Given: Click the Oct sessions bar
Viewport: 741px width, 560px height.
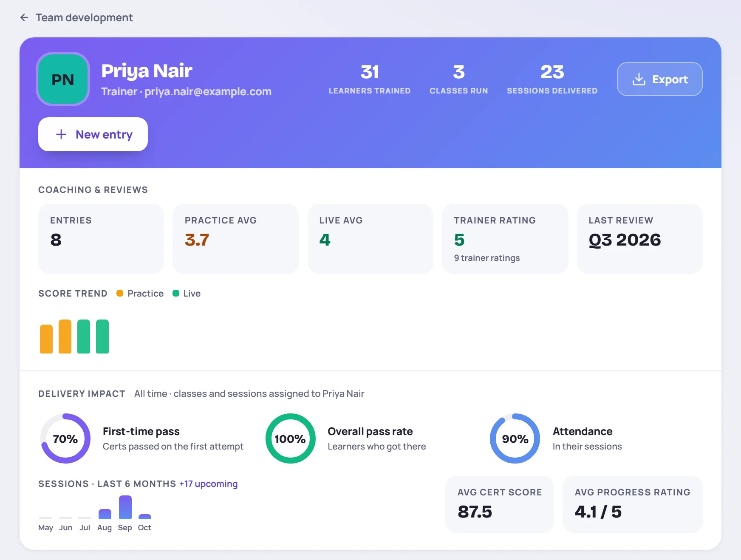Looking at the screenshot, I should (x=145, y=517).
